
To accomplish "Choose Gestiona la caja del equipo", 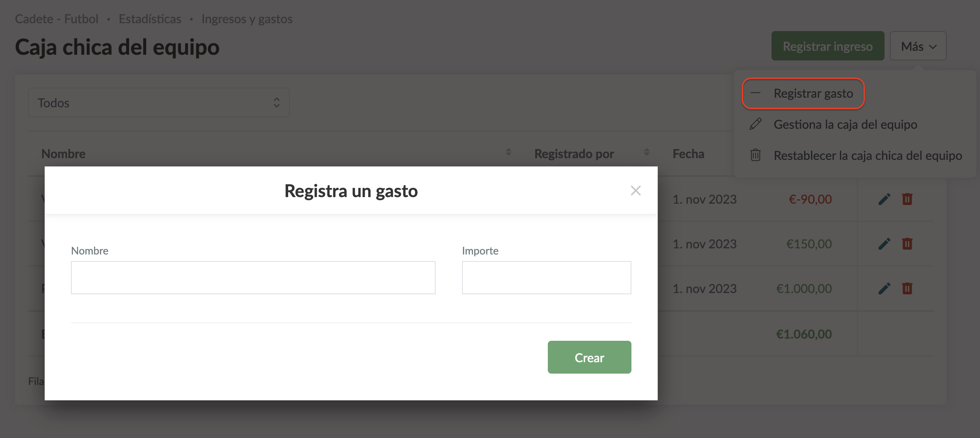I will [x=845, y=124].
